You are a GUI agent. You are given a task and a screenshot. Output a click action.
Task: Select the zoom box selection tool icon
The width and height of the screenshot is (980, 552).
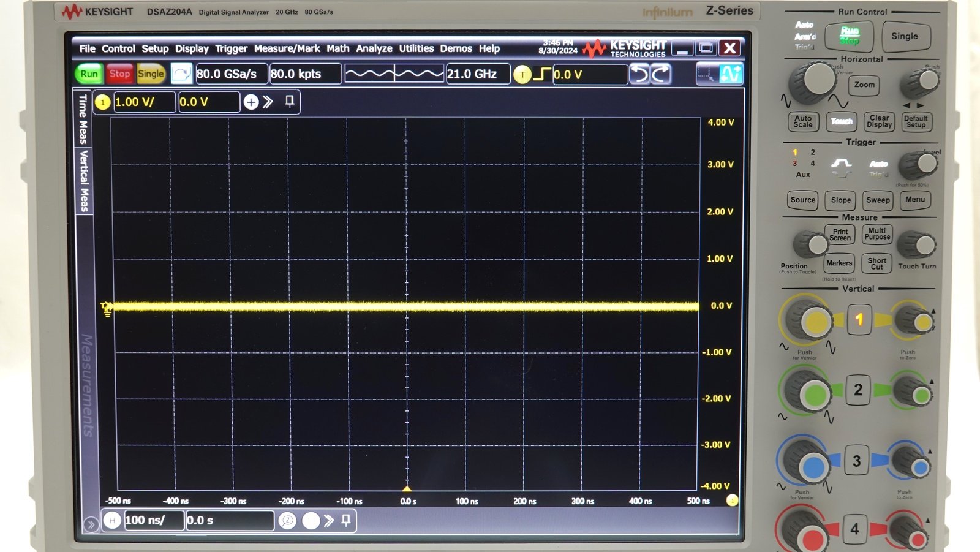tap(706, 74)
